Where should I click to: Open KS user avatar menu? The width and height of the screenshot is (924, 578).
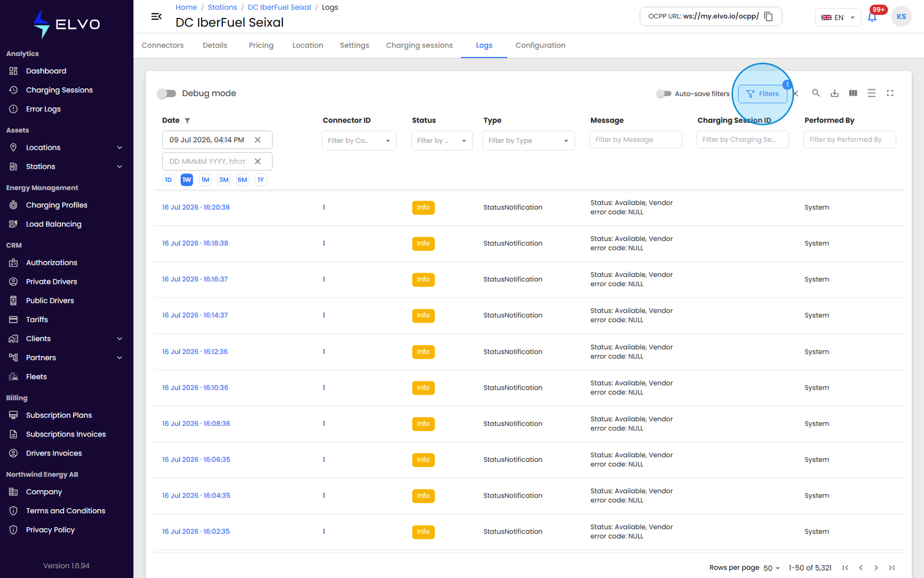coord(901,17)
